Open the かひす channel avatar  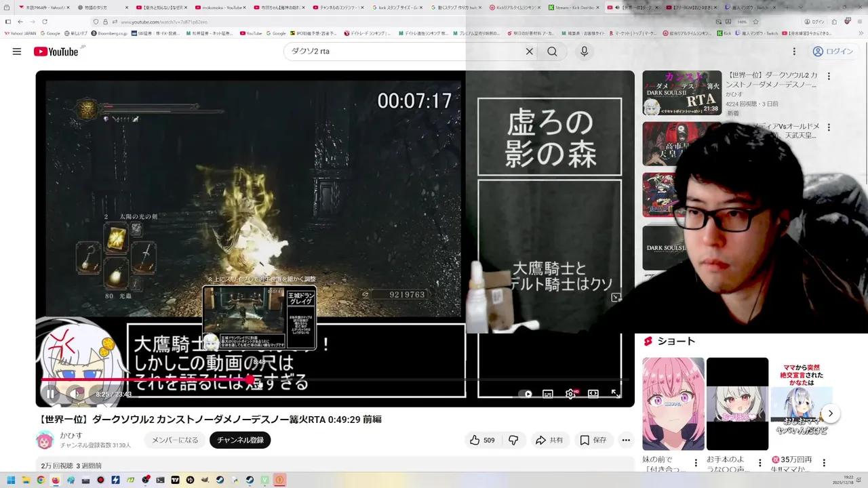[45, 440]
